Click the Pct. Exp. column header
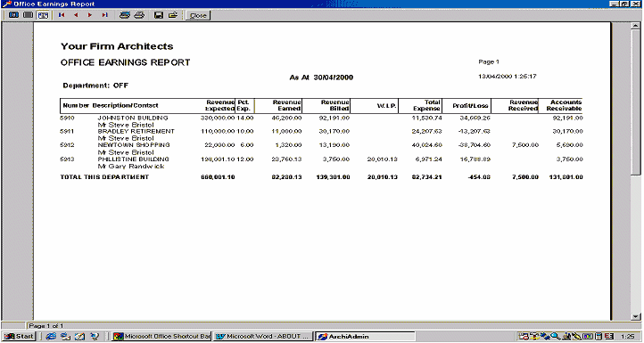 (244, 105)
